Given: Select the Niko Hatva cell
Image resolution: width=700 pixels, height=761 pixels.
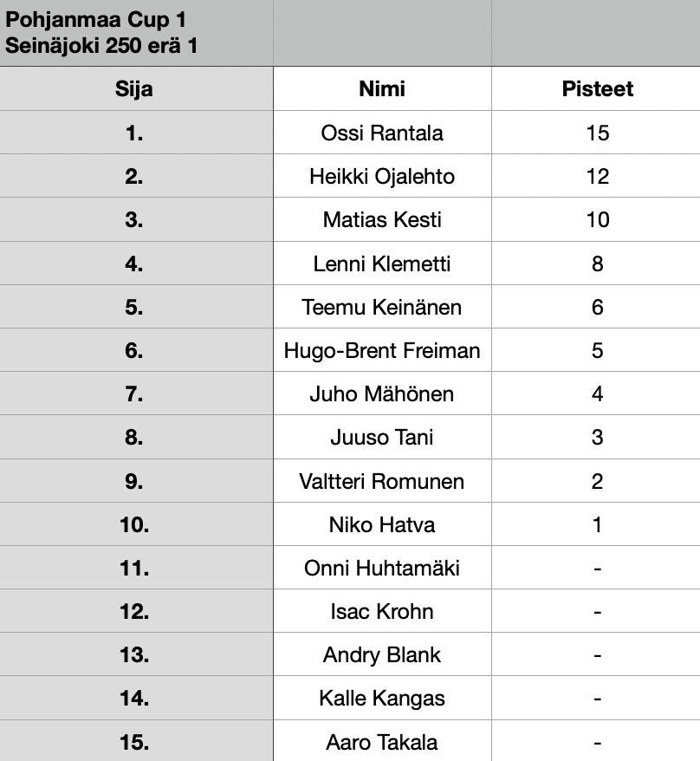Looking at the screenshot, I should pos(382,524).
